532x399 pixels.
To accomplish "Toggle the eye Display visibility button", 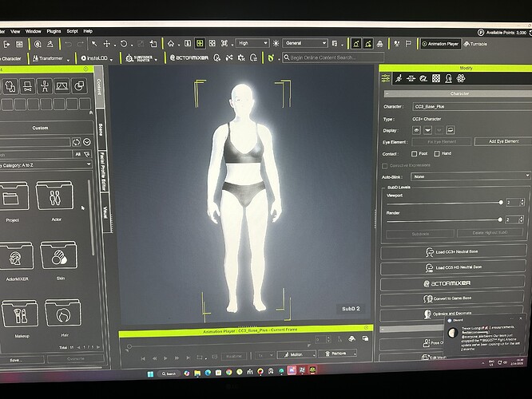I will point(417,130).
